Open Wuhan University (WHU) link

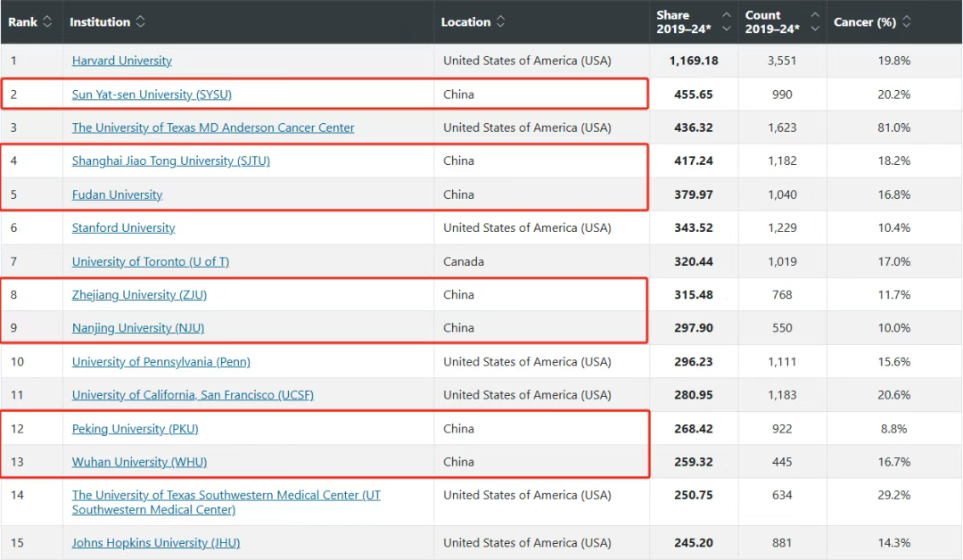click(139, 462)
